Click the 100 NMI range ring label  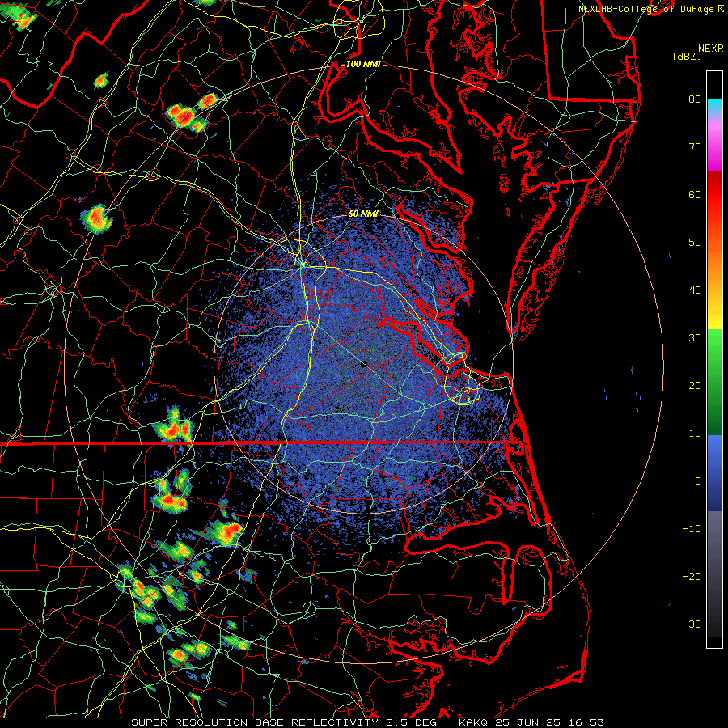363,64
